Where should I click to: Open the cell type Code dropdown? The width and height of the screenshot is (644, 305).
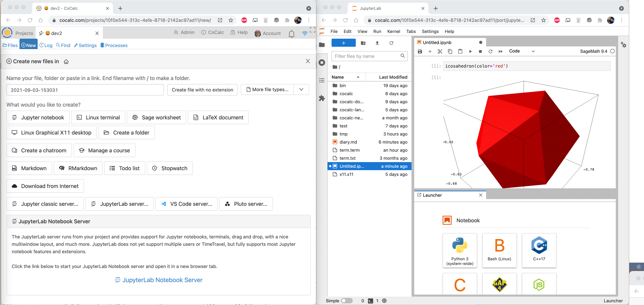tap(521, 51)
